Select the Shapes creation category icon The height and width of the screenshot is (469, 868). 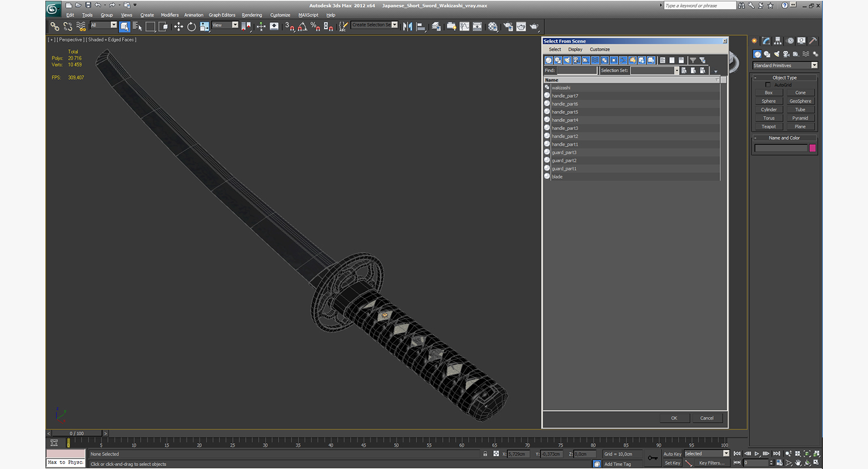(x=767, y=54)
